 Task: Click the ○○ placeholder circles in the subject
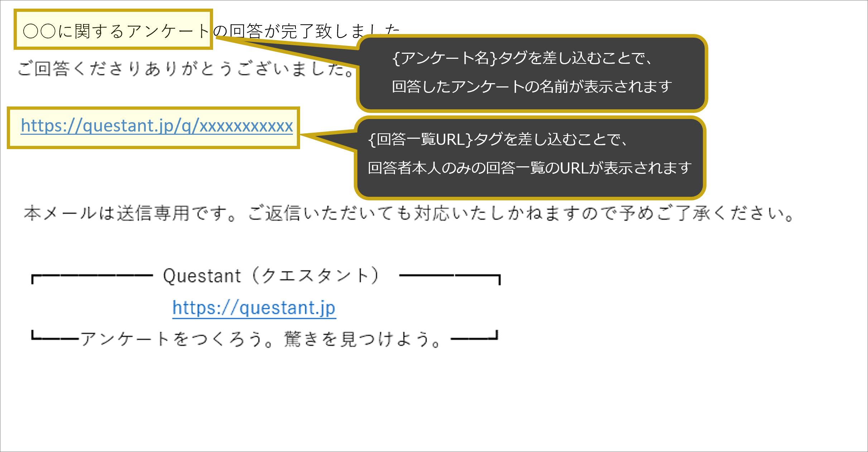pyautogui.click(x=39, y=31)
